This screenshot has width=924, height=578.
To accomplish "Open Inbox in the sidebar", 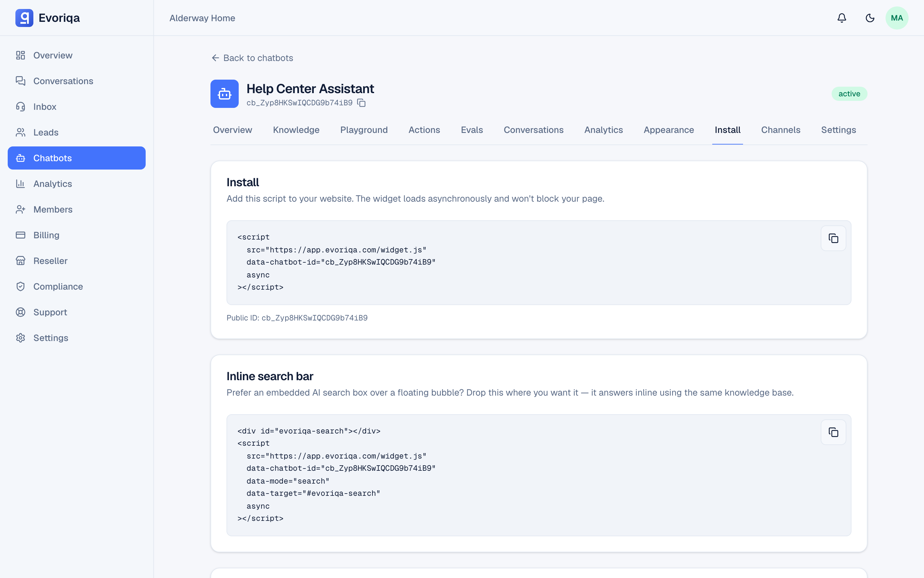I will (x=76, y=107).
